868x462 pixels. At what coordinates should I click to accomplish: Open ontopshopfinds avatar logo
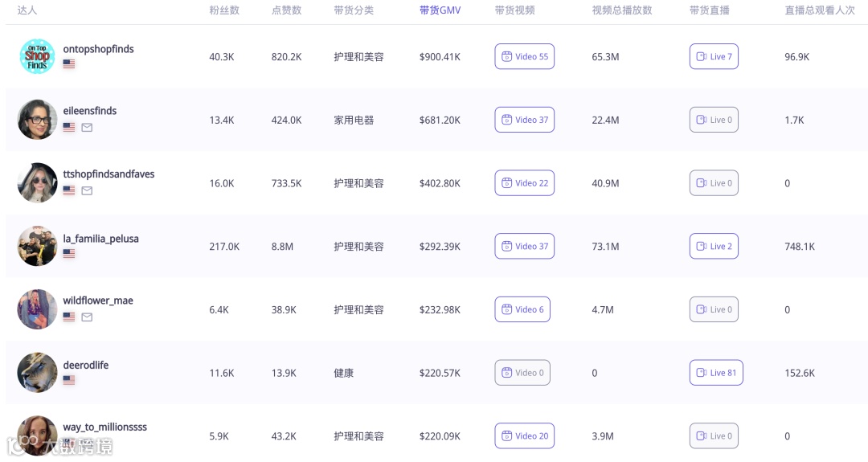[37, 56]
